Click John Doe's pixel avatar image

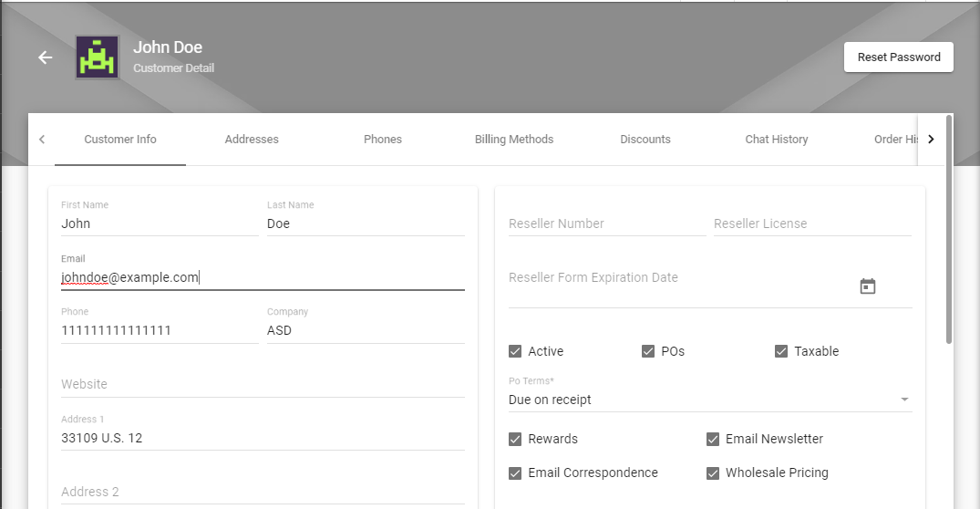pyautogui.click(x=97, y=57)
